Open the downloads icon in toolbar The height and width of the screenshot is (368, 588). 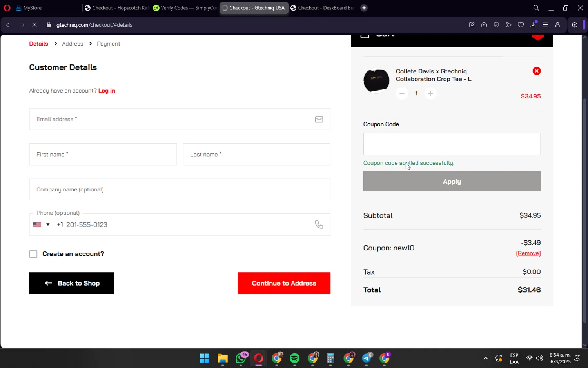point(533,25)
